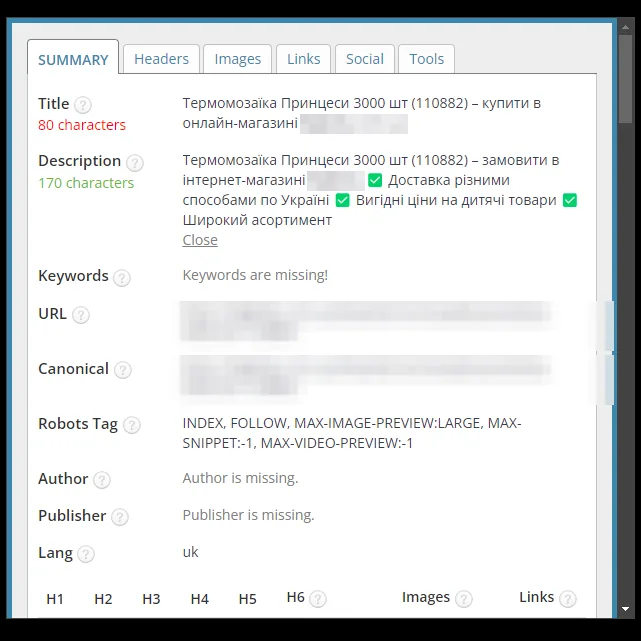Click the help icon beside Lang
641x641 pixels.
pyautogui.click(x=86, y=554)
